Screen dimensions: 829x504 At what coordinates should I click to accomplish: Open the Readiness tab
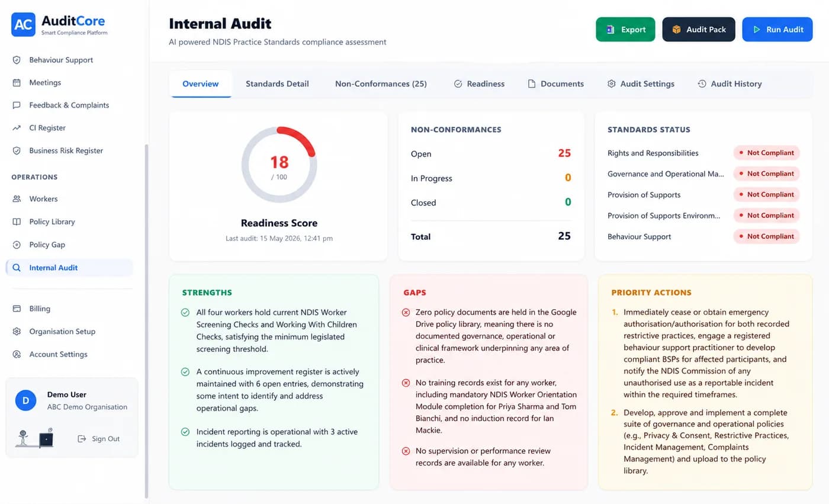click(479, 84)
